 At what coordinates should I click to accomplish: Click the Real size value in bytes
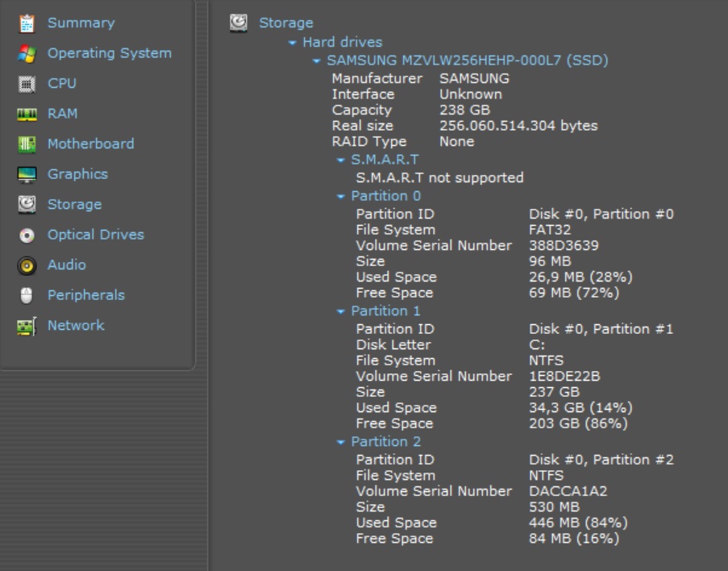(518, 126)
